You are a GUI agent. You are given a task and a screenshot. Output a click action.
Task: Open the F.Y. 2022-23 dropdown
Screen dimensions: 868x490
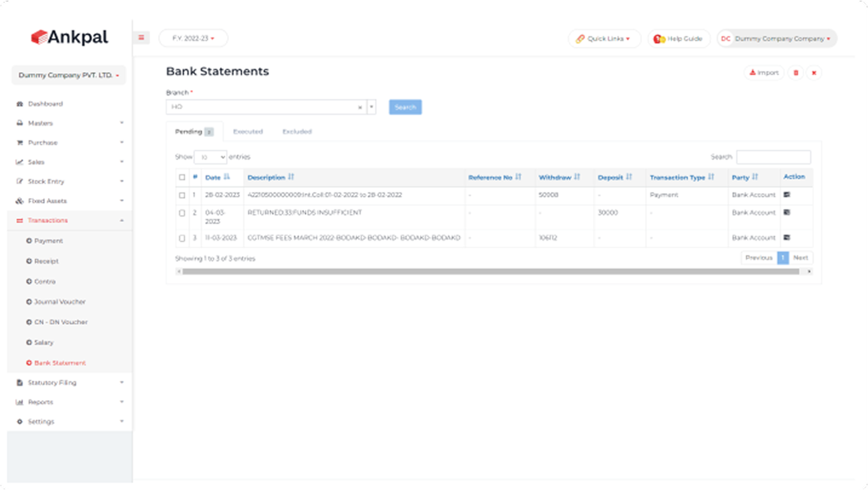click(193, 38)
